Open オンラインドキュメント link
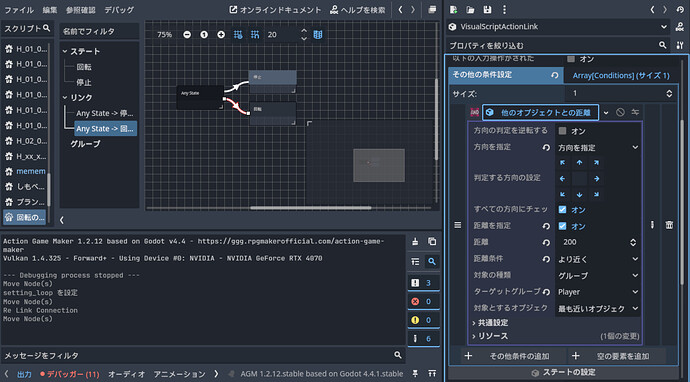Screen dimensions: 690x382 [x=275, y=10]
